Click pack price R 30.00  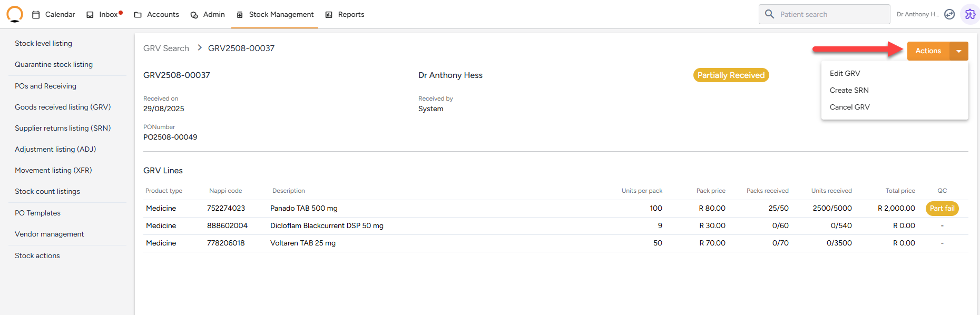(x=712, y=225)
